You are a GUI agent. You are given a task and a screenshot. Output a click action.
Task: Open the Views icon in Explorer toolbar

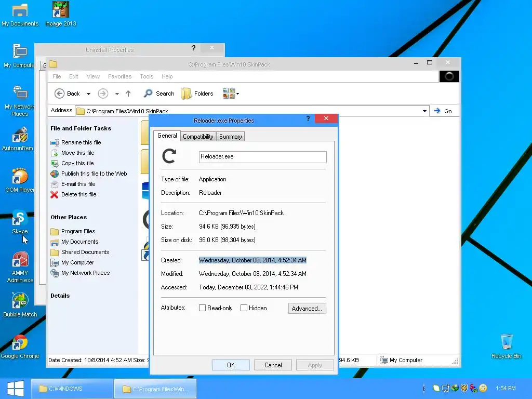tap(229, 94)
